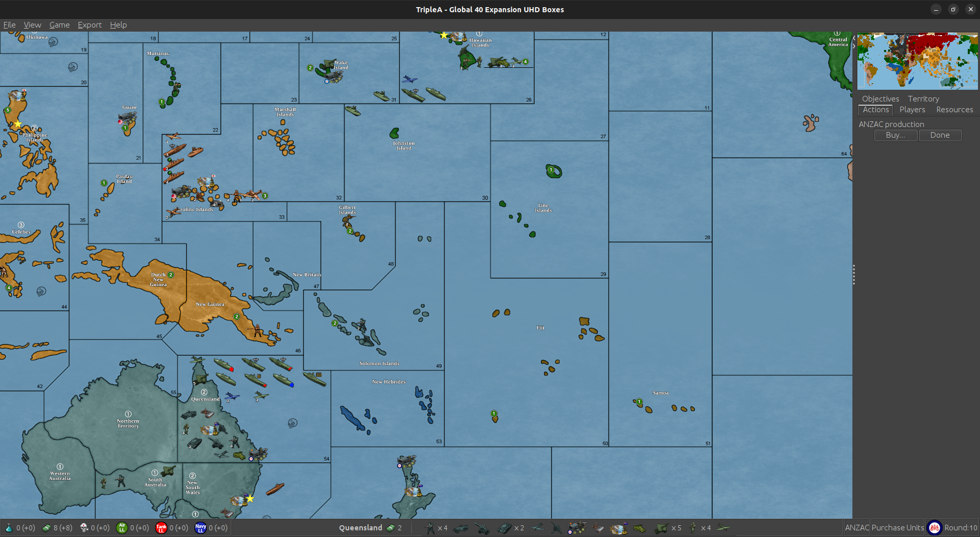The width and height of the screenshot is (980, 537).
Task: Click the cash icon beside Queensland in the status bar
Action: point(391,528)
